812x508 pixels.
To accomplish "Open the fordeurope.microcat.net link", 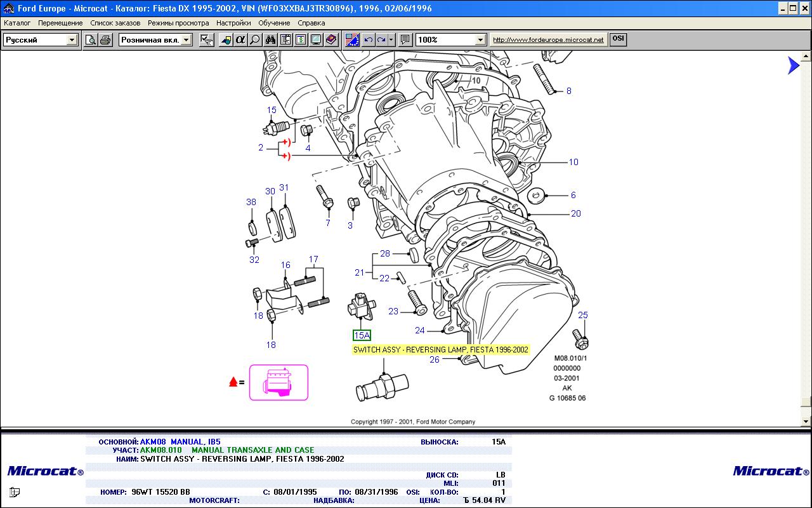I will 548,39.
